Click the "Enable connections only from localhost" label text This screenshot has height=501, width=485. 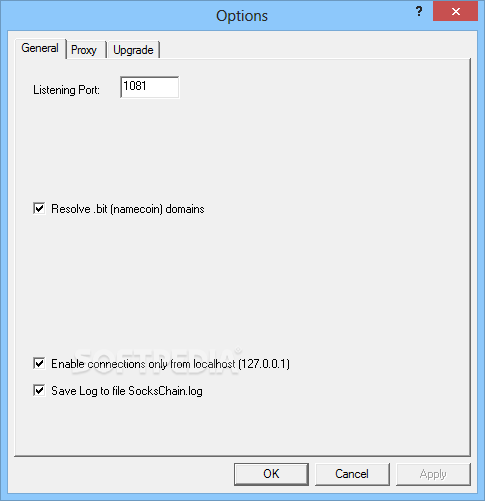[143, 364]
